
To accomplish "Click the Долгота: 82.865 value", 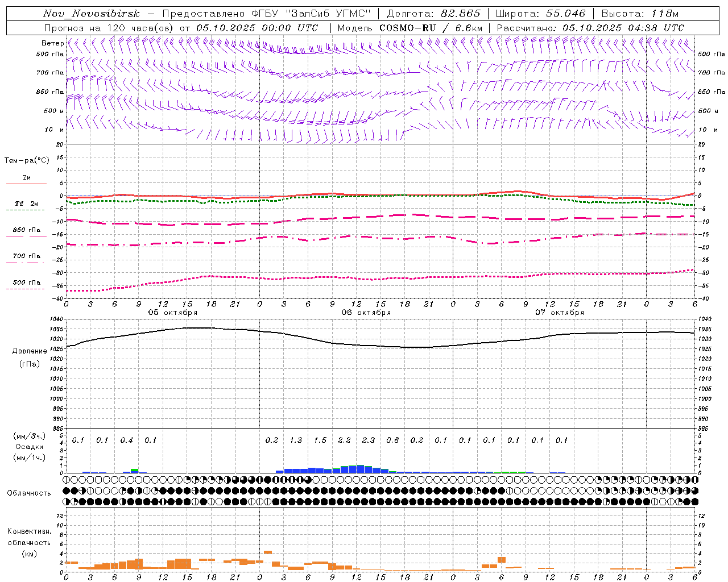I will tap(433, 14).
